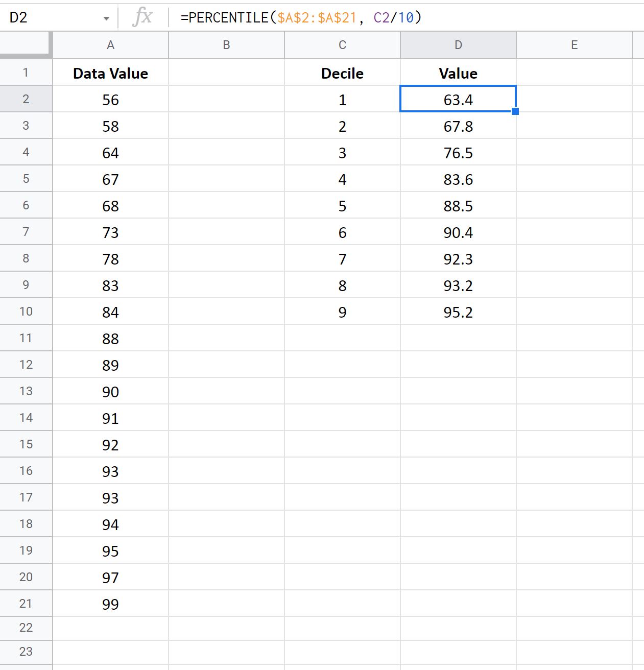Image resolution: width=644 pixels, height=670 pixels.
Task: Select the cell containing value 95.2
Action: tap(458, 311)
